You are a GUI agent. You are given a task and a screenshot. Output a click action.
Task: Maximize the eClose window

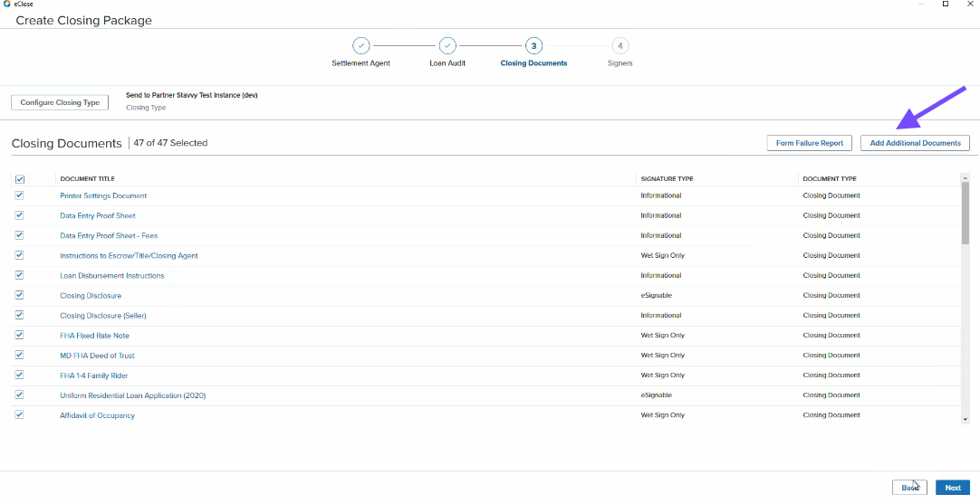(x=946, y=4)
